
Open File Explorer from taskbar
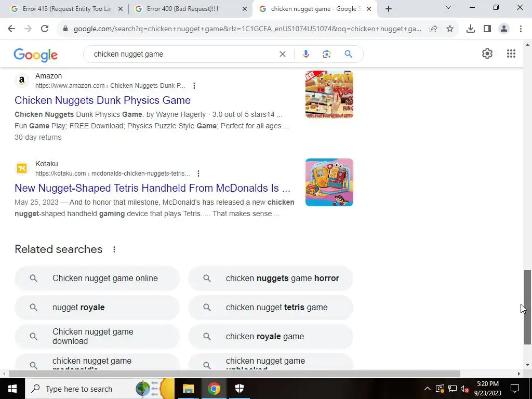point(188,389)
